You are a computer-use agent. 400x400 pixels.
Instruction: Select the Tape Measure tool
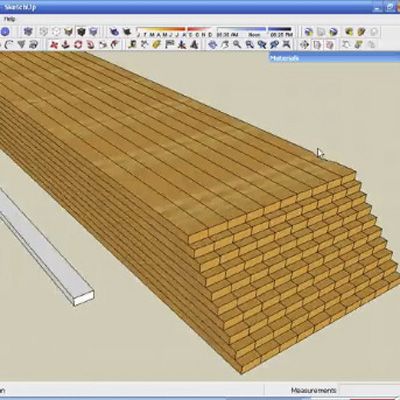point(133,44)
